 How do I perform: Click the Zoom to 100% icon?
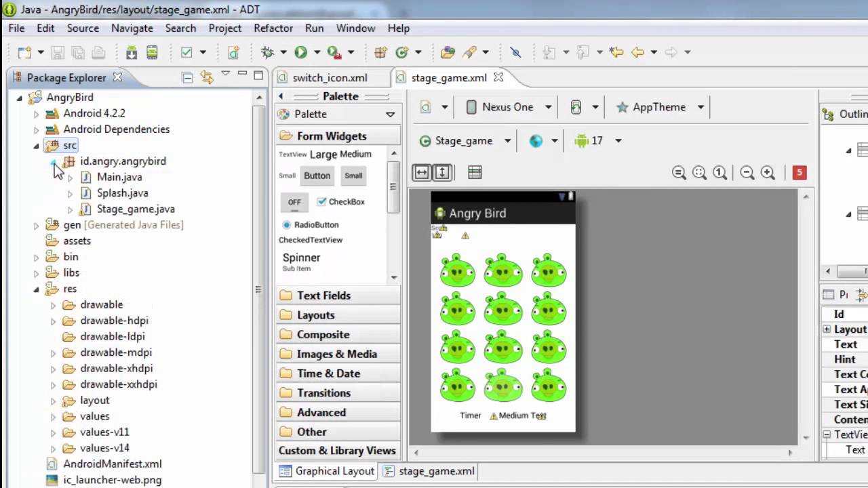pos(719,173)
